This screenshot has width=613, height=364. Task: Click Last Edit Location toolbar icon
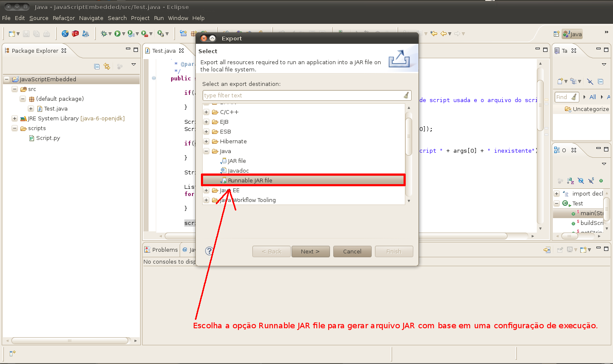[x=434, y=34]
